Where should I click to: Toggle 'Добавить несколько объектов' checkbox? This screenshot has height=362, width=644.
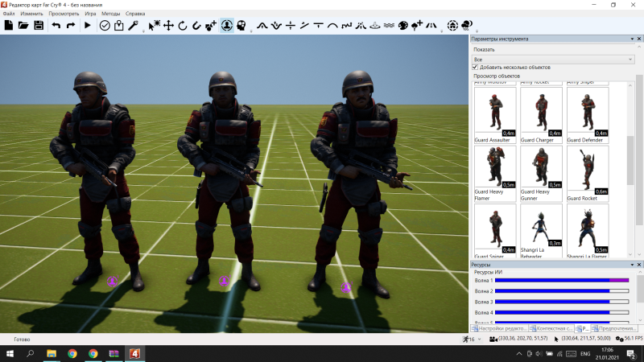[x=475, y=68]
